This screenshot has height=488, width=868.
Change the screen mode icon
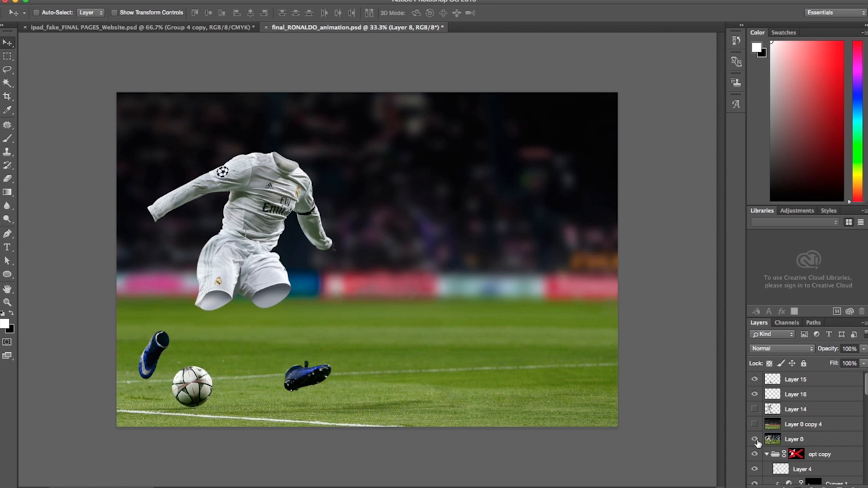click(7, 356)
